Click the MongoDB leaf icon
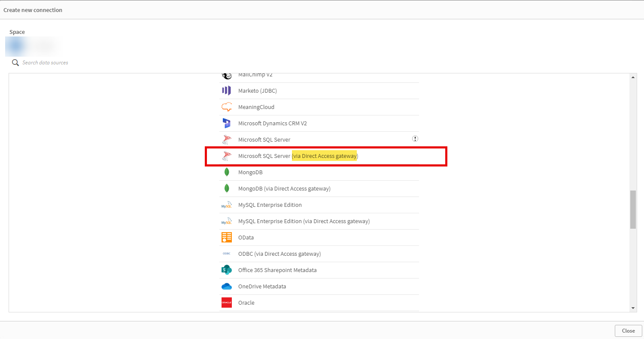This screenshot has height=339, width=644. 226,172
